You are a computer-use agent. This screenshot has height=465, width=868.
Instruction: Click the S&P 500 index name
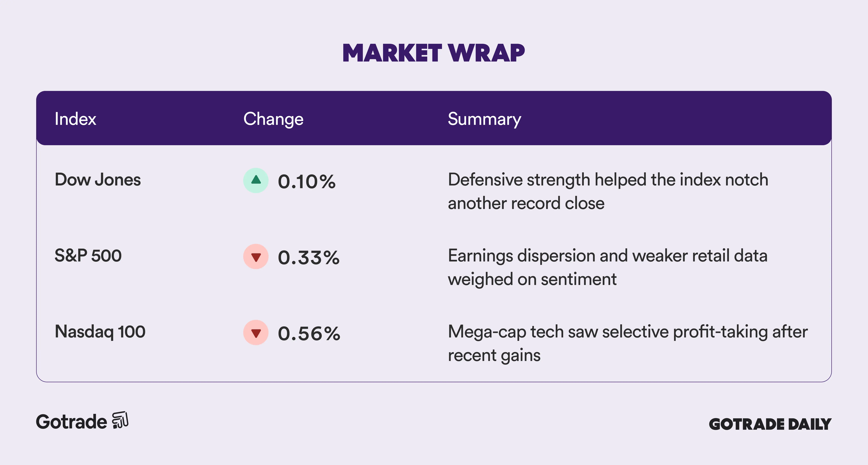coord(88,256)
